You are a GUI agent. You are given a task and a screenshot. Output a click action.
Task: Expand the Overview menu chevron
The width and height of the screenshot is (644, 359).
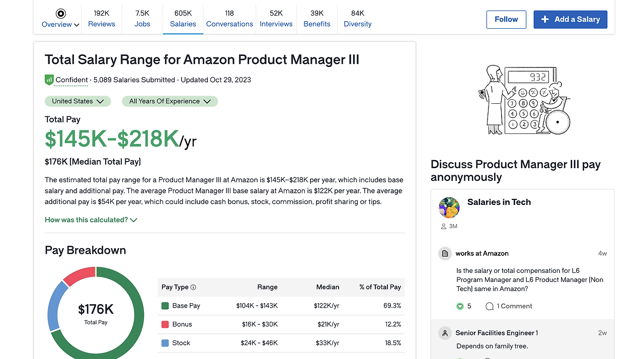point(76,25)
